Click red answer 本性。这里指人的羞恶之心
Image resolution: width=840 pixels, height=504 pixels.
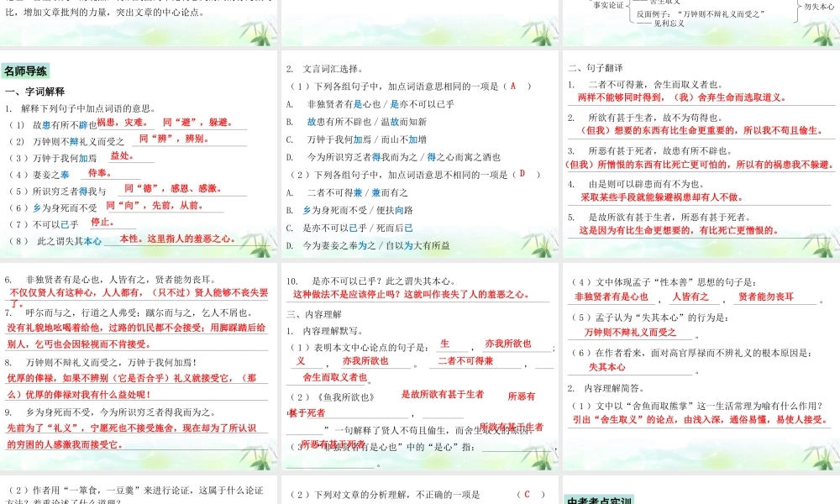click(x=177, y=239)
